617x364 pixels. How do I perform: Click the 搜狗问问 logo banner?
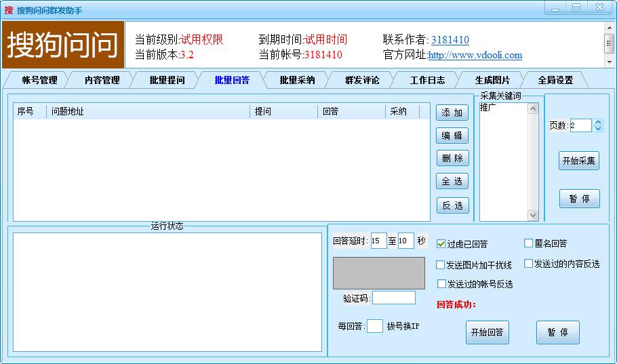[63, 45]
